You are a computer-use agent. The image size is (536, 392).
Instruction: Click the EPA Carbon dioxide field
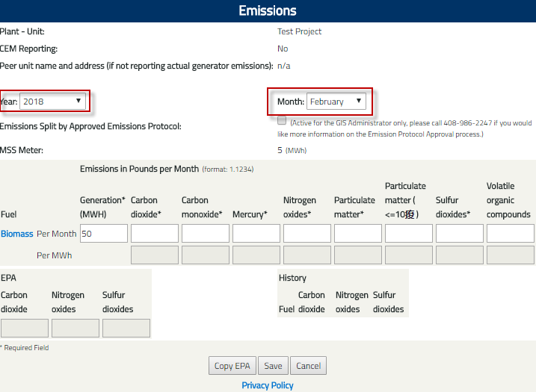tap(25, 329)
